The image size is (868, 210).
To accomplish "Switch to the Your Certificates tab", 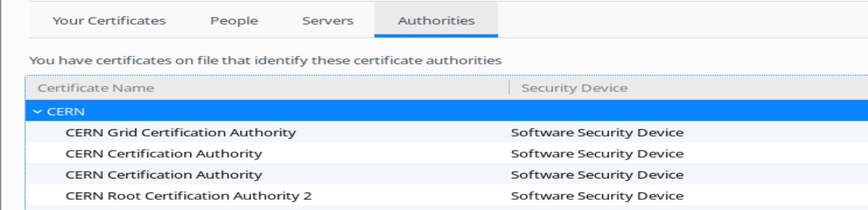I will pyautogui.click(x=109, y=21).
